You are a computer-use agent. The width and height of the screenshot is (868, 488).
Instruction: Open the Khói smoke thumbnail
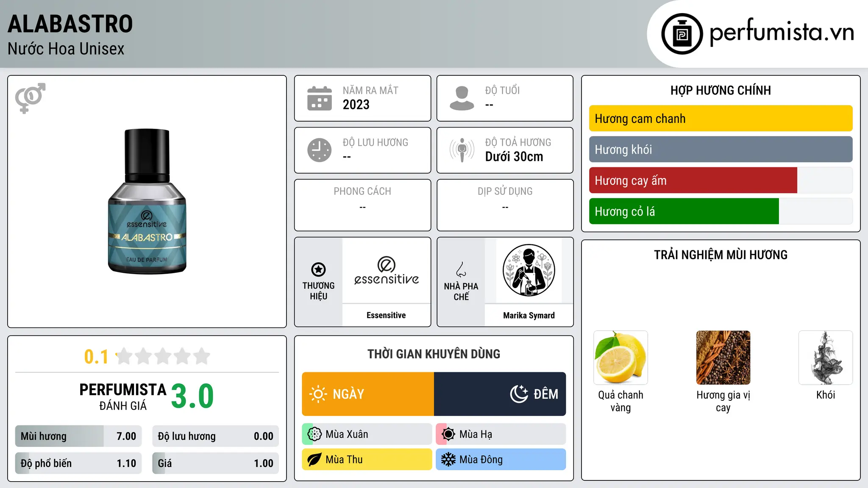coord(826,358)
